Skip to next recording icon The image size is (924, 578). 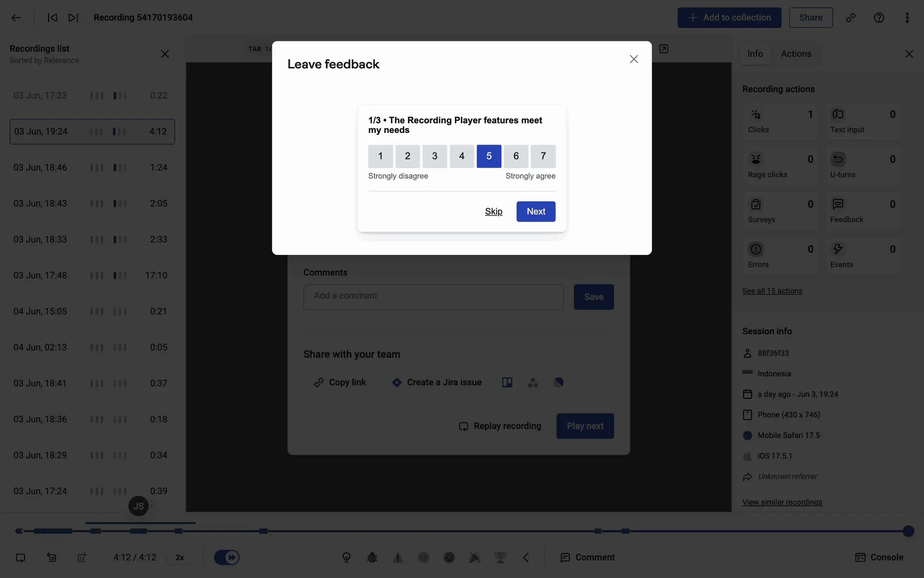click(73, 18)
